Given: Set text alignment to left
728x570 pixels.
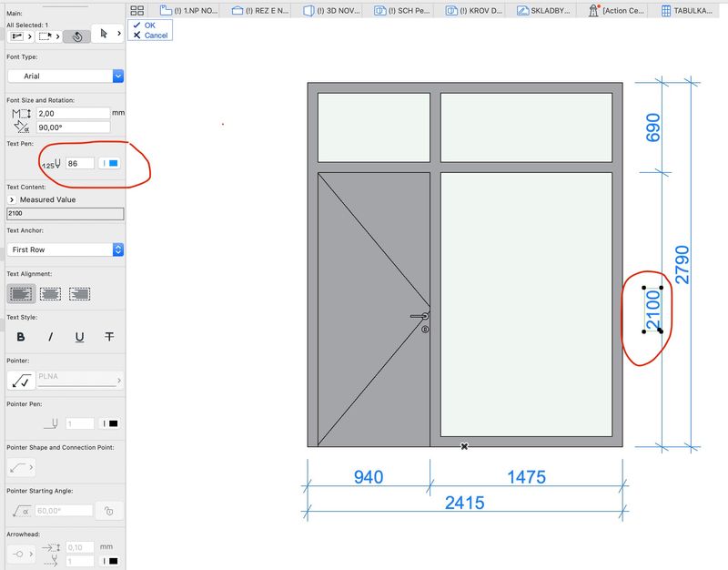Looking at the screenshot, I should pyautogui.click(x=21, y=293).
